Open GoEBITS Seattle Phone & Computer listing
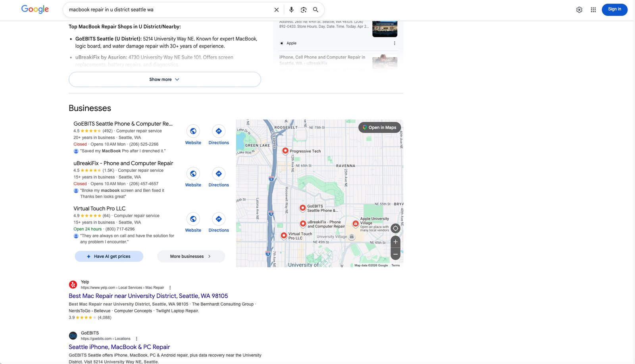Viewport: 635px width, 364px height. tap(123, 124)
